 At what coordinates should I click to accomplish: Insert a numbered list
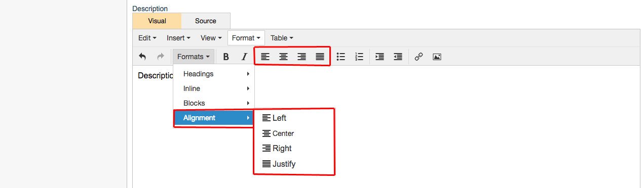(x=359, y=57)
